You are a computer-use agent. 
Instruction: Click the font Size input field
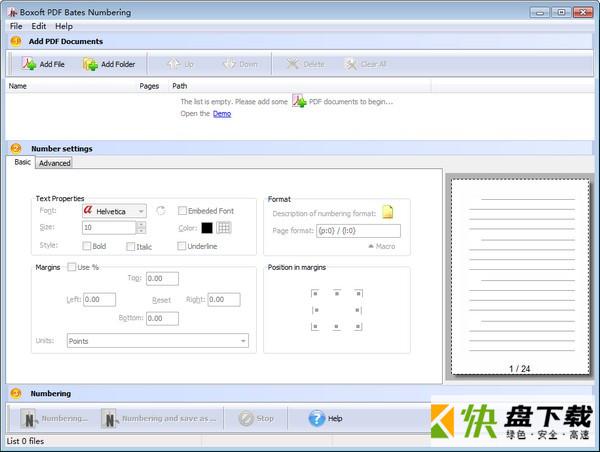[x=109, y=228]
